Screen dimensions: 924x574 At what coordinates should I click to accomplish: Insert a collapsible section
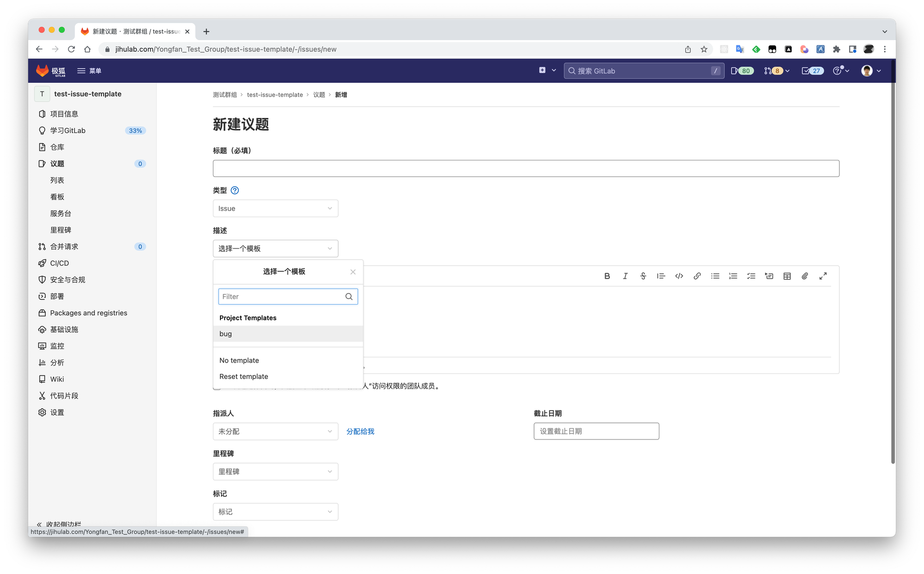(x=769, y=276)
